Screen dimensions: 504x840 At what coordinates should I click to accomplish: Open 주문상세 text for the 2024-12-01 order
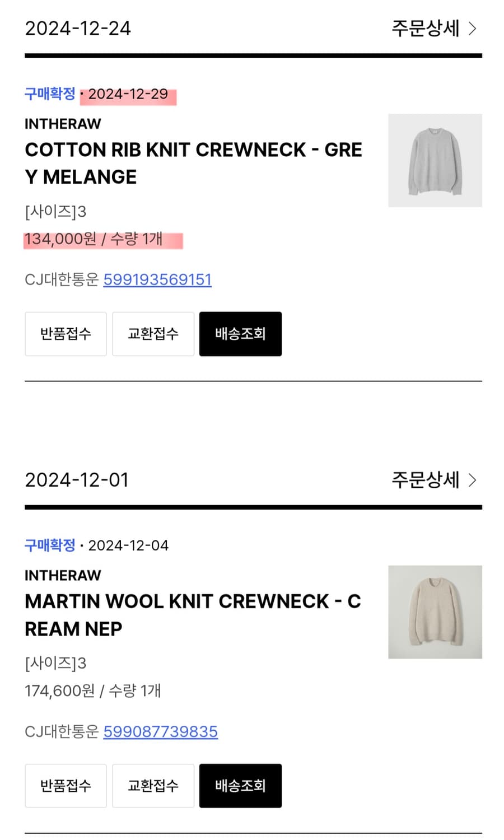[425, 480]
